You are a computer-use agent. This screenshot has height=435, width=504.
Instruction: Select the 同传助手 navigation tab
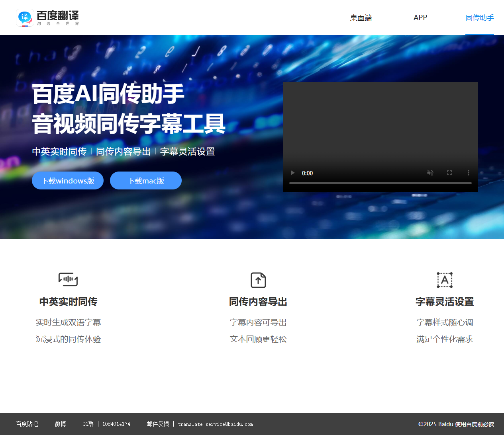click(x=479, y=18)
